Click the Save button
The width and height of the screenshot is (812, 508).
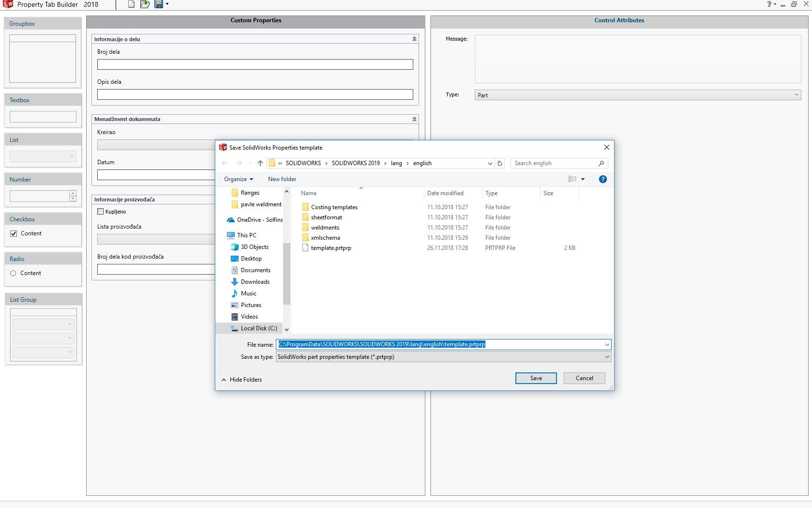pos(536,378)
